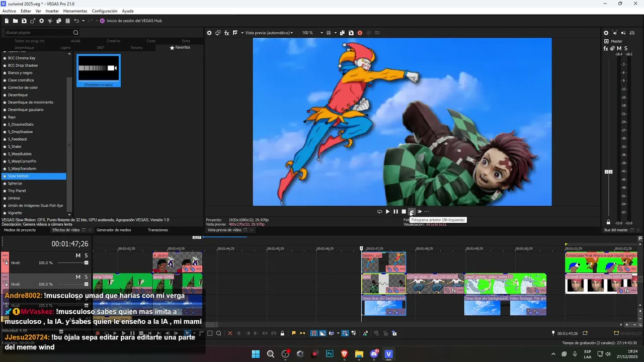Click Pause button under preview
The height and width of the screenshot is (362, 644).
395,212
